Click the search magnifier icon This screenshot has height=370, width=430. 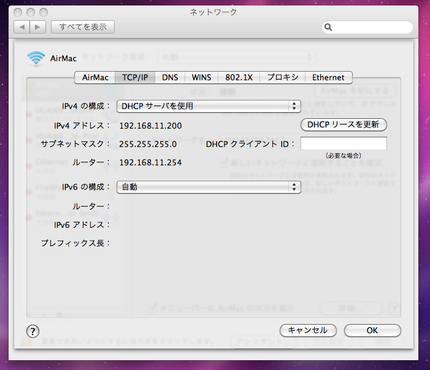click(328, 27)
